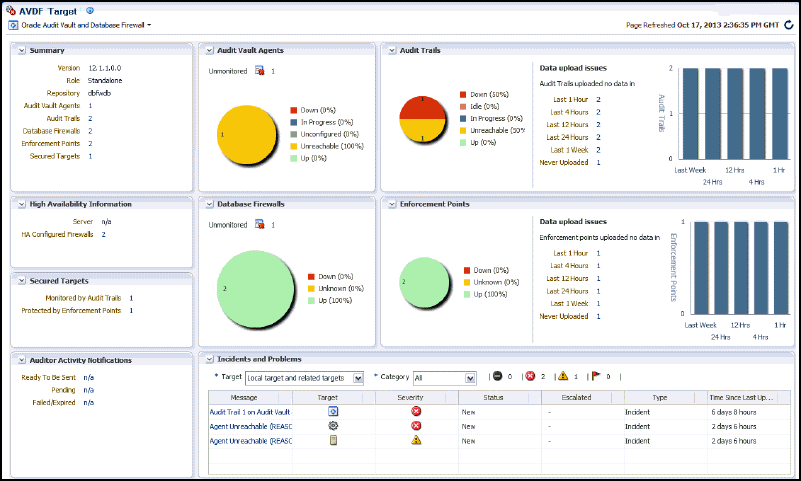Screen dimensions: 801x481
Task: Collapse the Audit Trails panel
Action: 392,51
